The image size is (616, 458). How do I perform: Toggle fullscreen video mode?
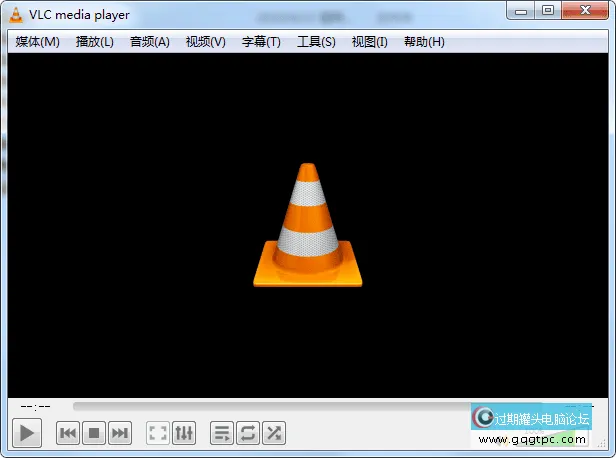pos(158,433)
